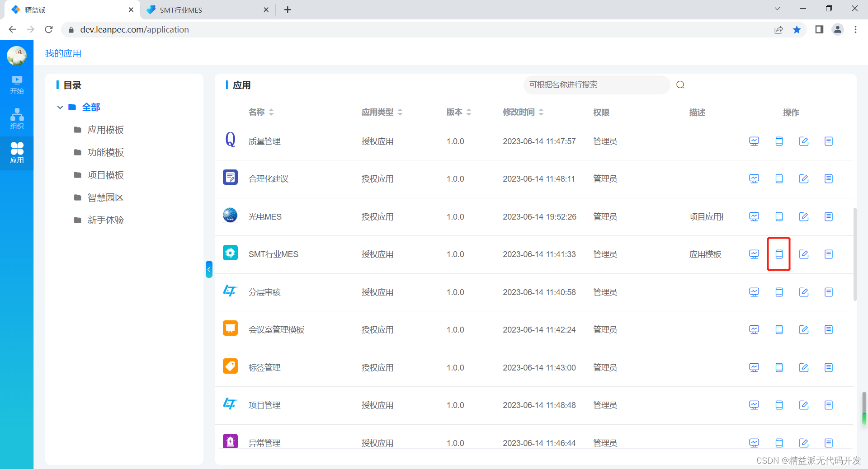Click the user avatar in sidebar
The image size is (868, 469).
(17, 56)
